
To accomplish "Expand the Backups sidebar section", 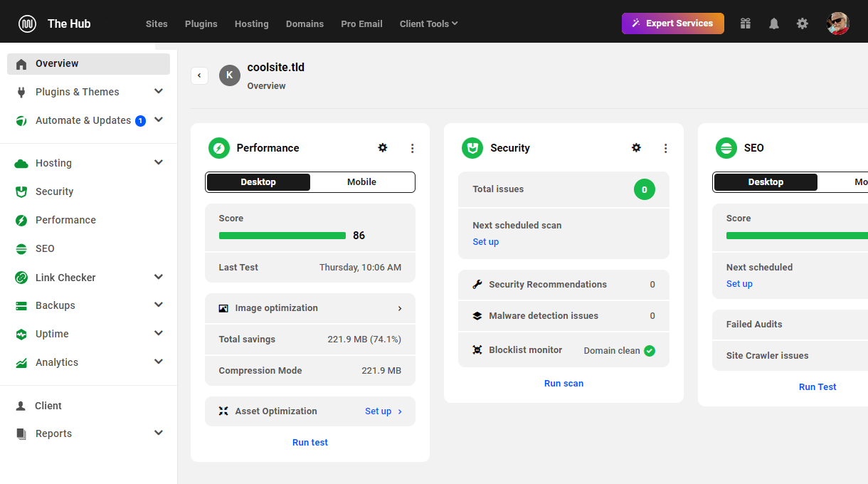I will [159, 305].
